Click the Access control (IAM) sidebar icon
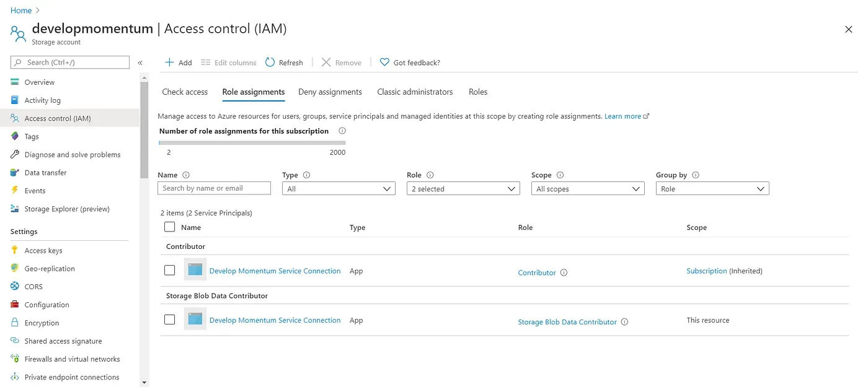868x387 pixels. (15, 118)
